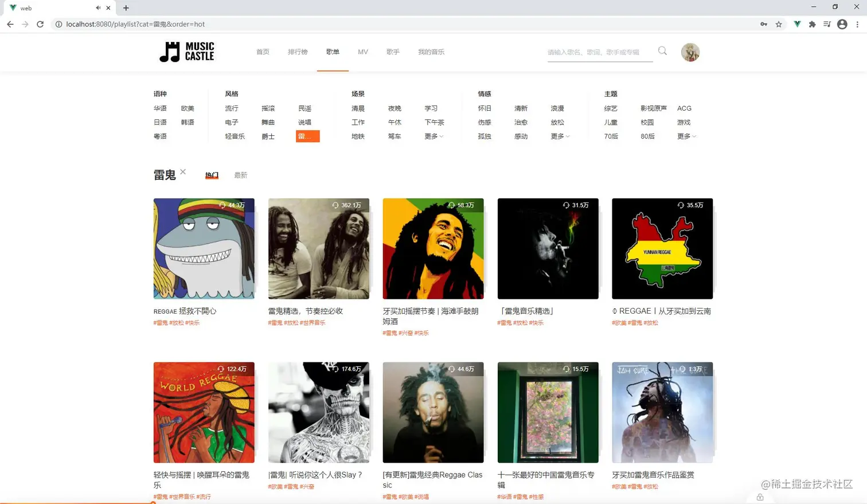Open skeleton art Slay playlist cover
Image resolution: width=867 pixels, height=504 pixels.
point(319,412)
